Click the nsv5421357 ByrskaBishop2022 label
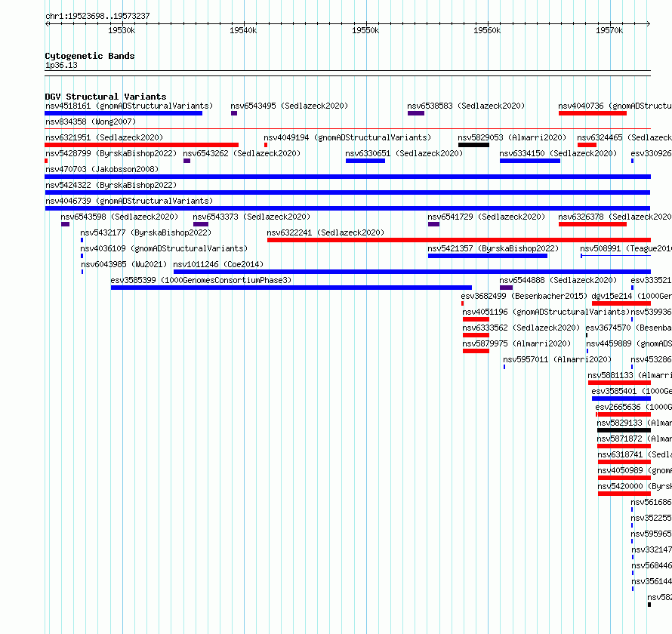 [x=493, y=248]
